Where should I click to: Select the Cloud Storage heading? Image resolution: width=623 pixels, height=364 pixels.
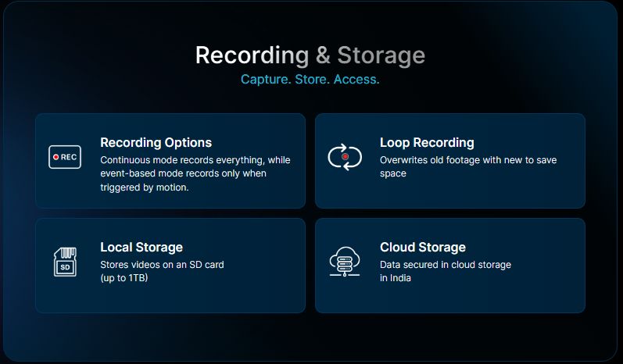pos(423,248)
